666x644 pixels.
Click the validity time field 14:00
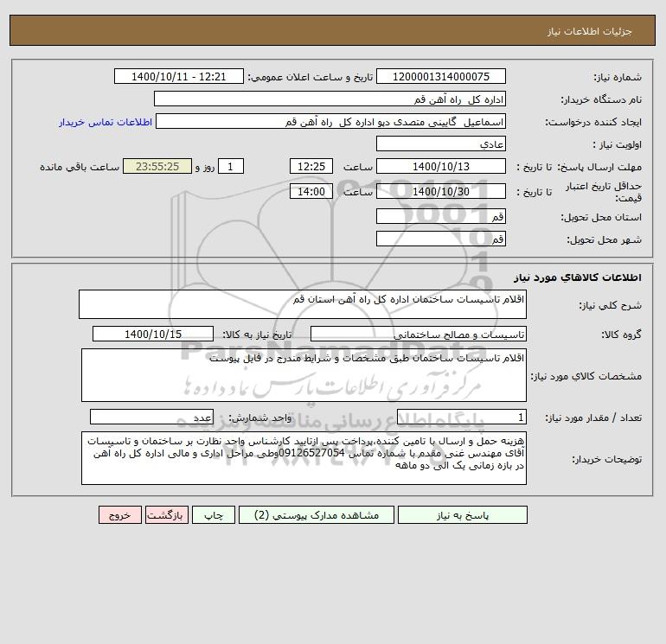pyautogui.click(x=311, y=191)
